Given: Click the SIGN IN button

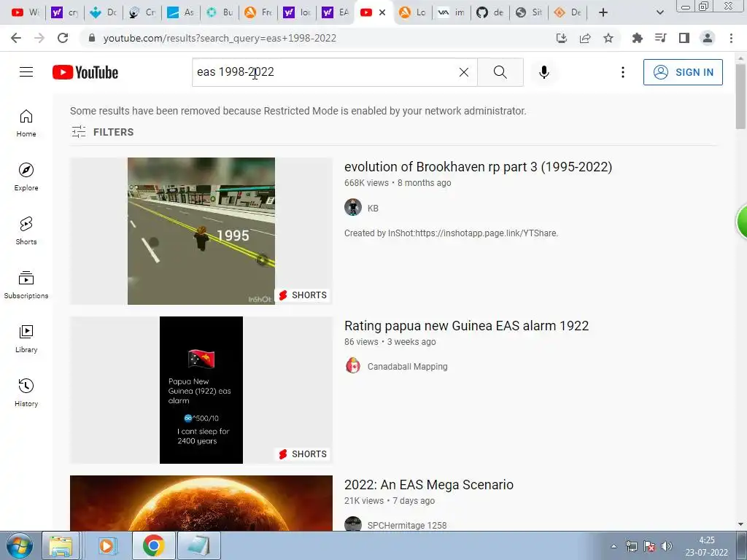Looking at the screenshot, I should 683,72.
